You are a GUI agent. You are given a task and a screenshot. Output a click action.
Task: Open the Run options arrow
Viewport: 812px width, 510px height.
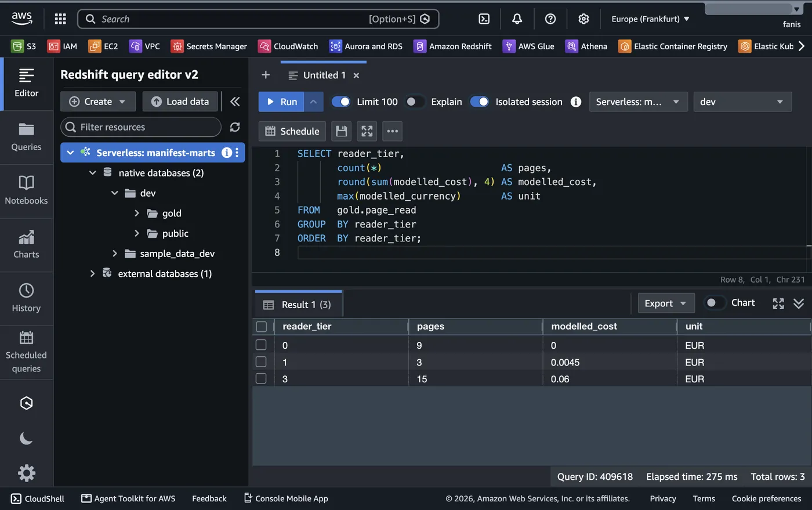click(x=313, y=102)
